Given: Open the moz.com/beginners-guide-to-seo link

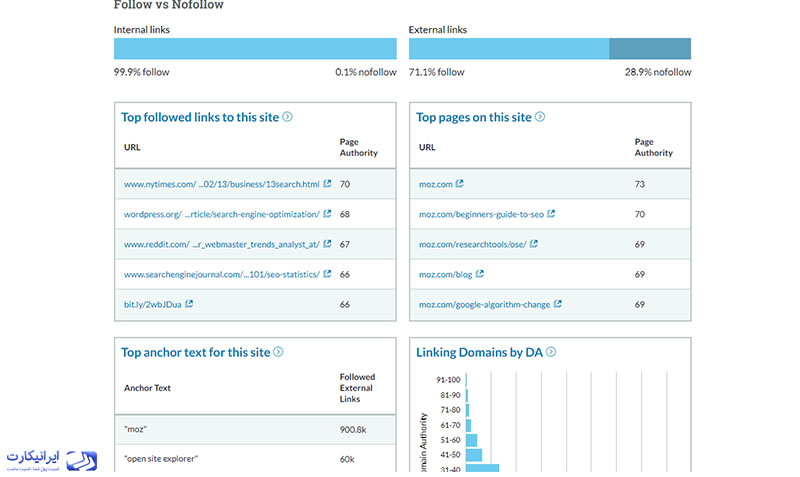Looking at the screenshot, I should pos(481,214).
